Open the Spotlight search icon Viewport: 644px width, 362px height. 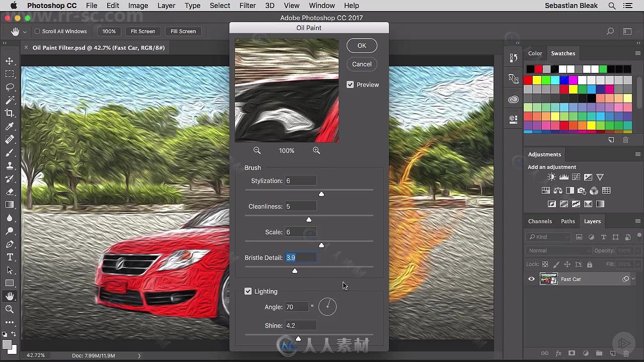click(x=612, y=6)
